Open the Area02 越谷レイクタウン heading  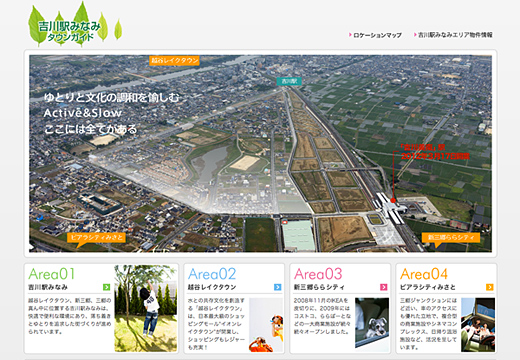pyautogui.click(x=212, y=287)
